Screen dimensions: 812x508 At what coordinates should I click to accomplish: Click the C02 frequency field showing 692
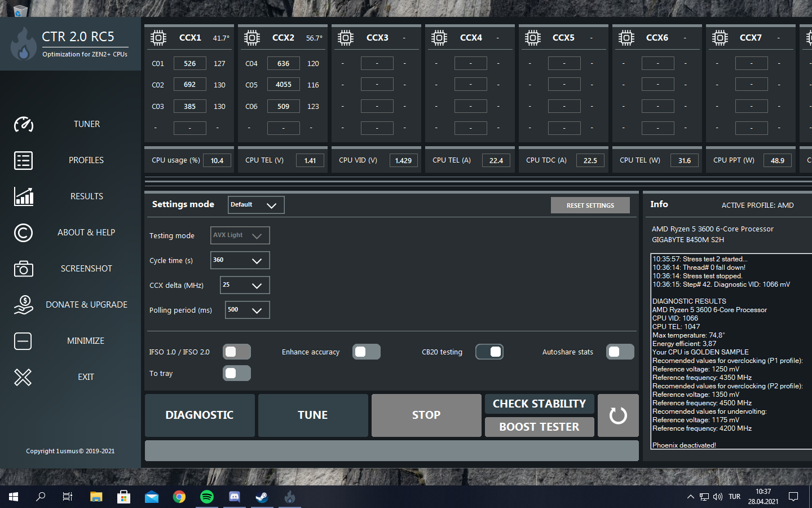pyautogui.click(x=190, y=85)
